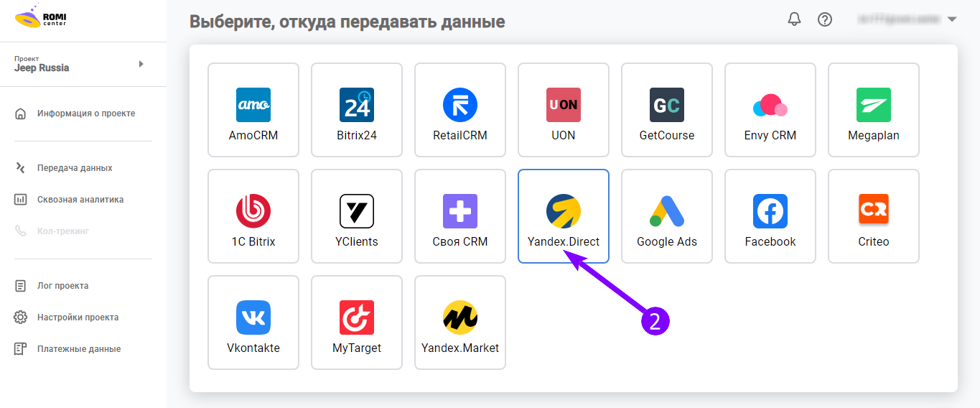Image resolution: width=980 pixels, height=408 pixels.
Task: Select the Facebook tile
Action: [770, 216]
